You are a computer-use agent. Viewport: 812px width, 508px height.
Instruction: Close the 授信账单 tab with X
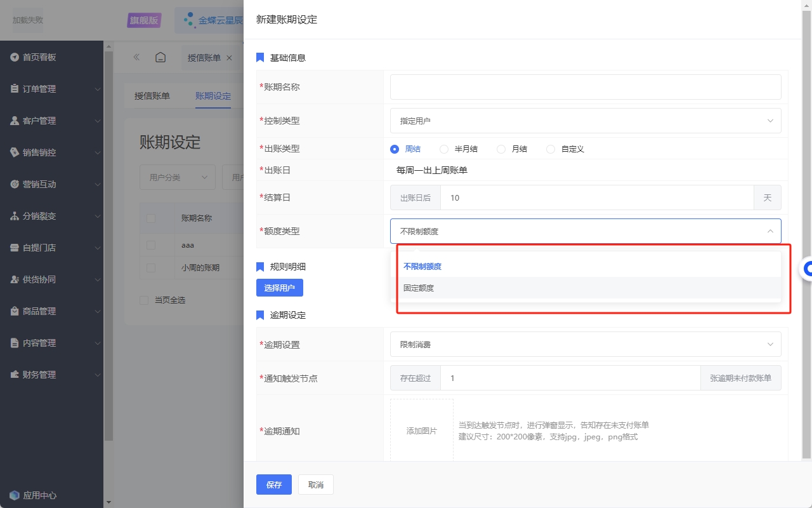[x=229, y=58]
